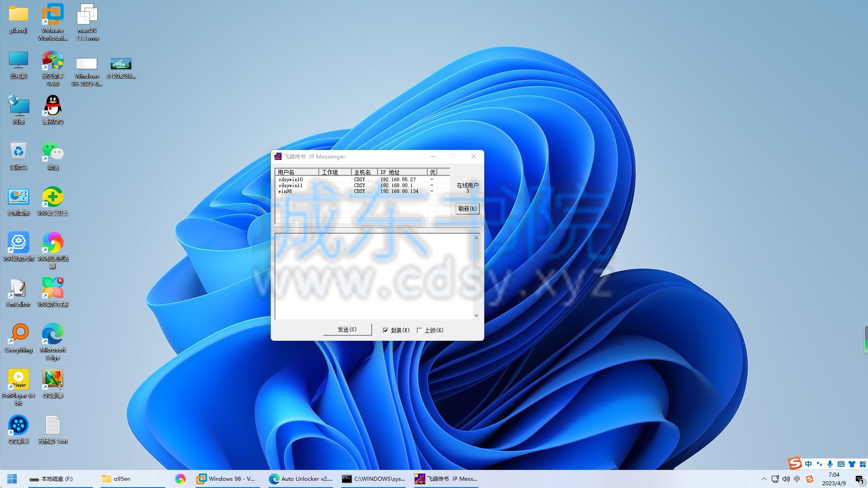Switch to 本地磁盘 (F:) taskbar window

pyautogui.click(x=60, y=479)
